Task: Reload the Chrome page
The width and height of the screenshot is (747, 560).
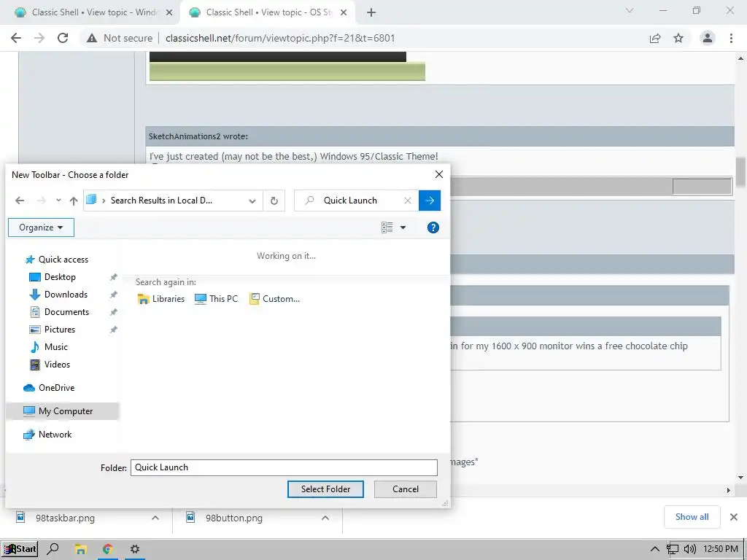Action: 63,38
